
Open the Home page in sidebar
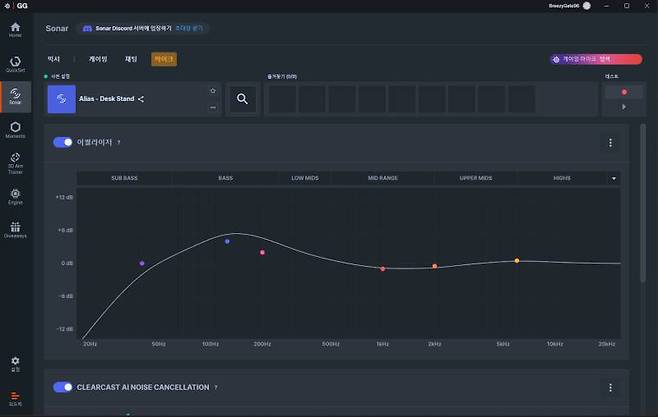click(x=16, y=30)
